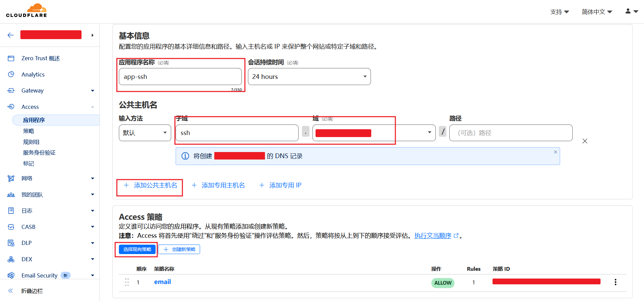Open the 执行文当顺序 documentation link
The image size is (644, 301).
tap(433, 236)
